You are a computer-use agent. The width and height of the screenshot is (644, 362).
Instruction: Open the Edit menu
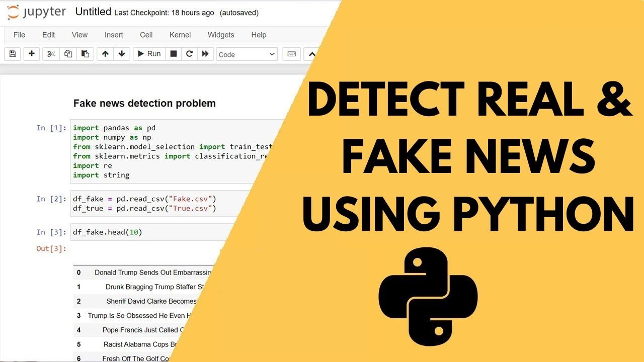(x=49, y=35)
